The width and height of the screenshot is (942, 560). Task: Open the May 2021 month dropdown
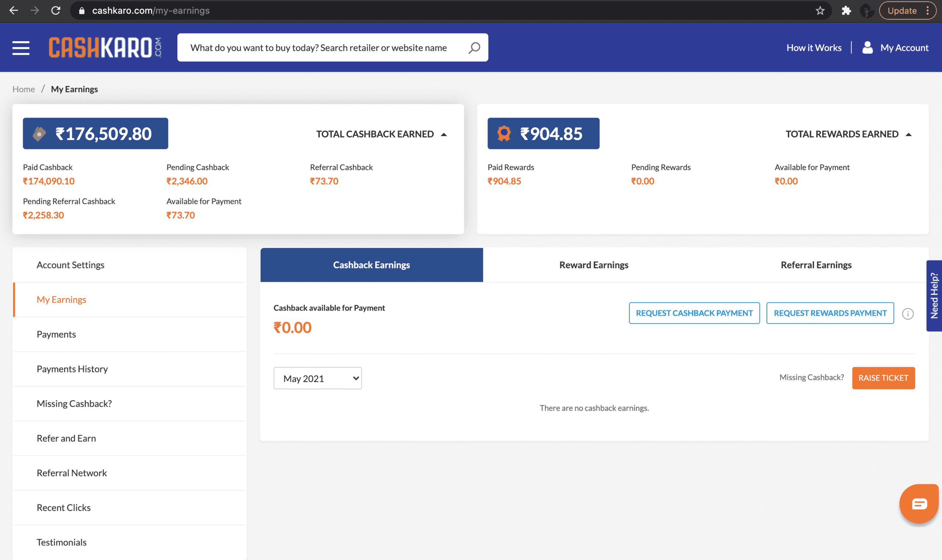coord(318,378)
